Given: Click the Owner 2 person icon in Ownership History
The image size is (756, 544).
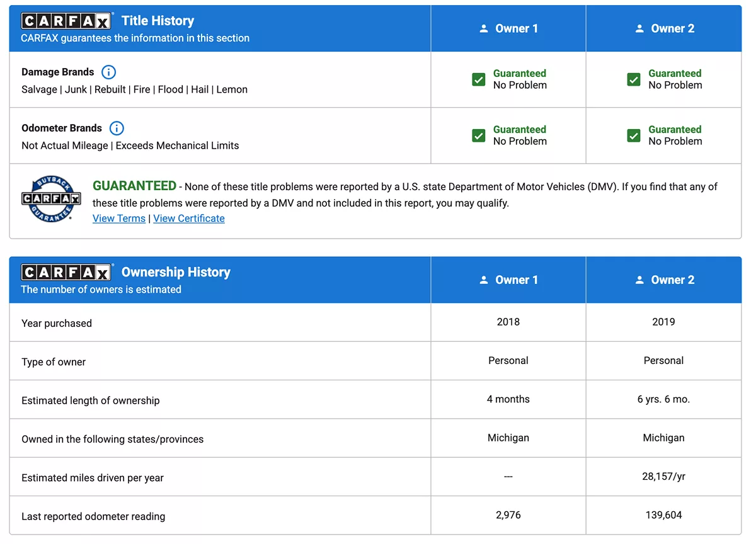Looking at the screenshot, I should pyautogui.click(x=639, y=280).
